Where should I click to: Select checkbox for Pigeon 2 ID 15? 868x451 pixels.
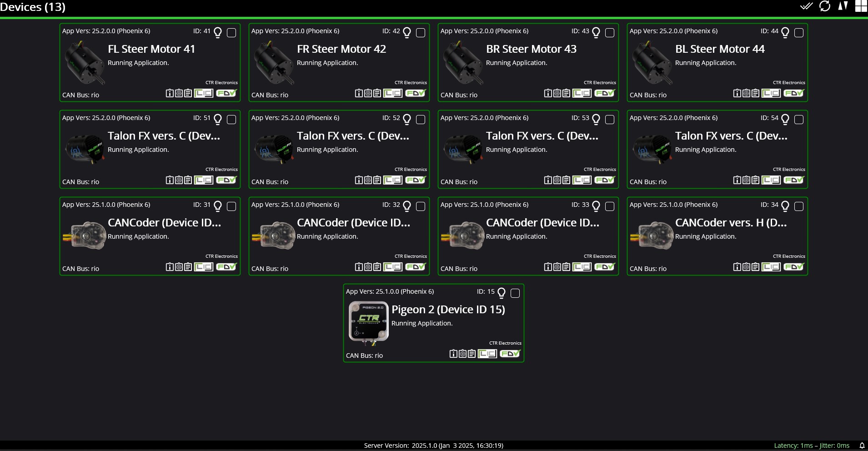pos(515,293)
